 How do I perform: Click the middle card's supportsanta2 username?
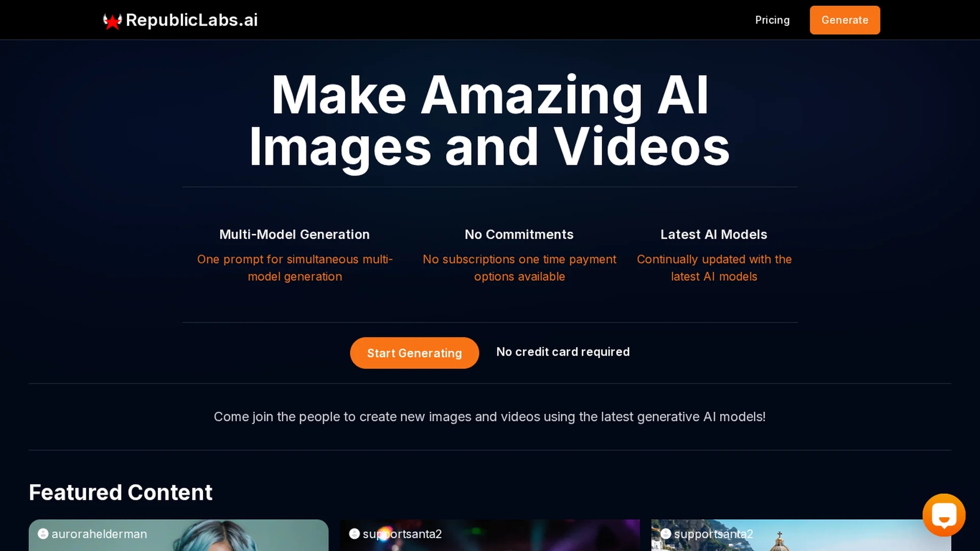tap(402, 534)
